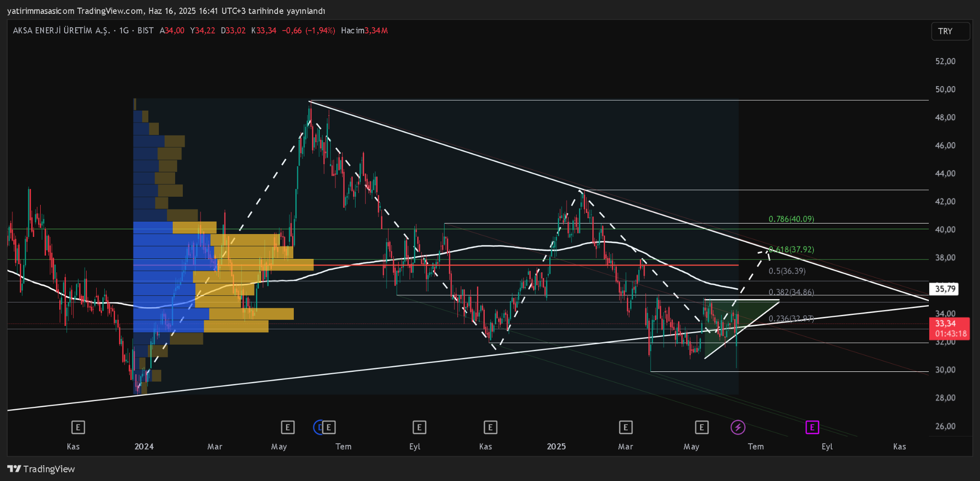
Task: Click the 0.786(40.09) Fibonacci label
Action: pos(791,219)
